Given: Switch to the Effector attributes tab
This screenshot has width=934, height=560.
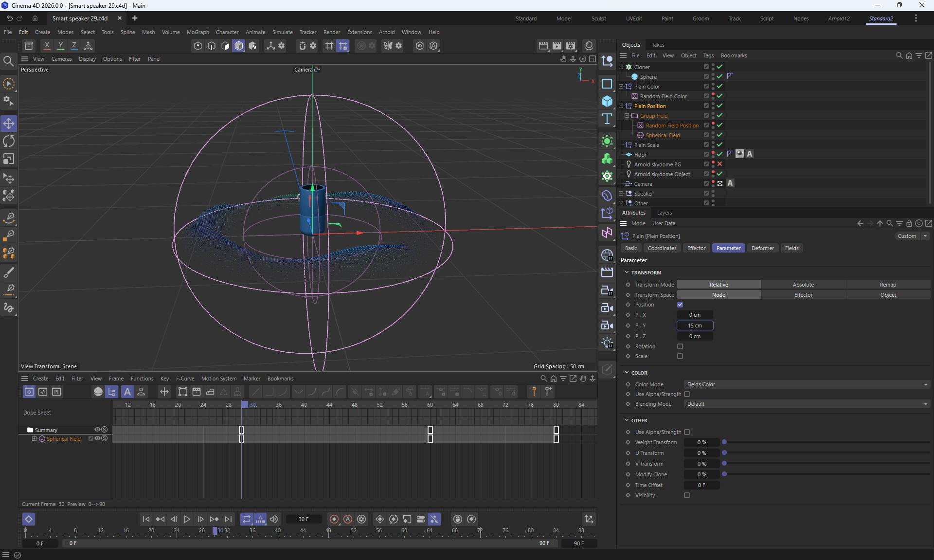Looking at the screenshot, I should [696, 248].
